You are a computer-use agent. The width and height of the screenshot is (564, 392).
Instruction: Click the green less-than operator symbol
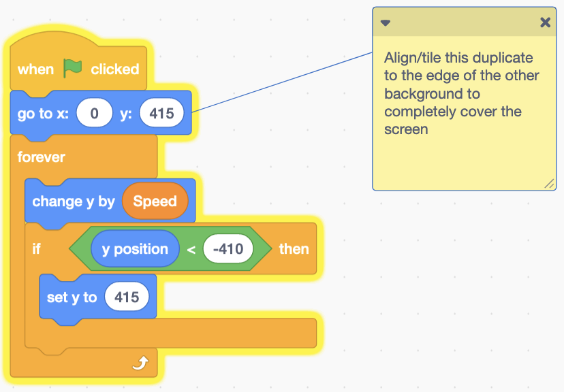pos(191,250)
